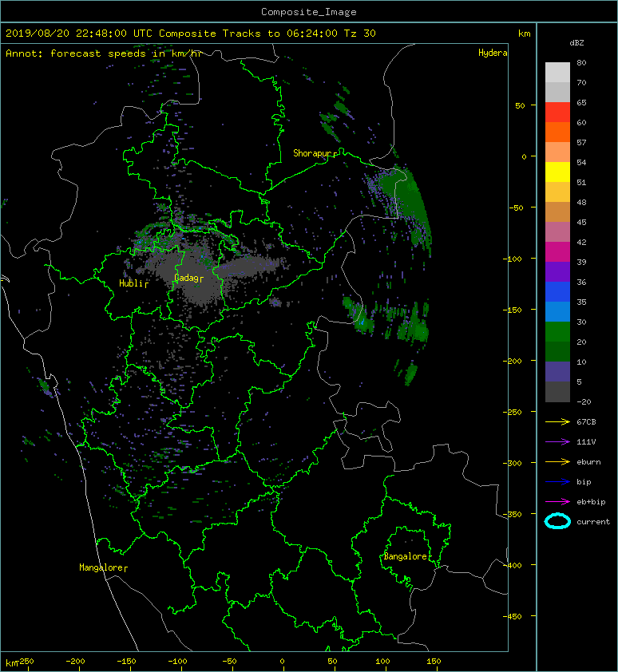The width and height of the screenshot is (618, 672).
Task: Click the 67CB legend label
Action: point(586,421)
